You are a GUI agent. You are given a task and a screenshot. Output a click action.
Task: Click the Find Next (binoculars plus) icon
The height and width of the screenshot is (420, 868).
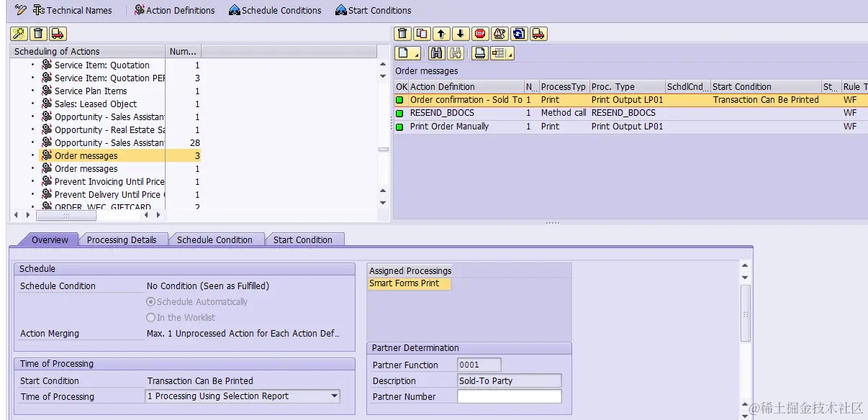click(454, 53)
